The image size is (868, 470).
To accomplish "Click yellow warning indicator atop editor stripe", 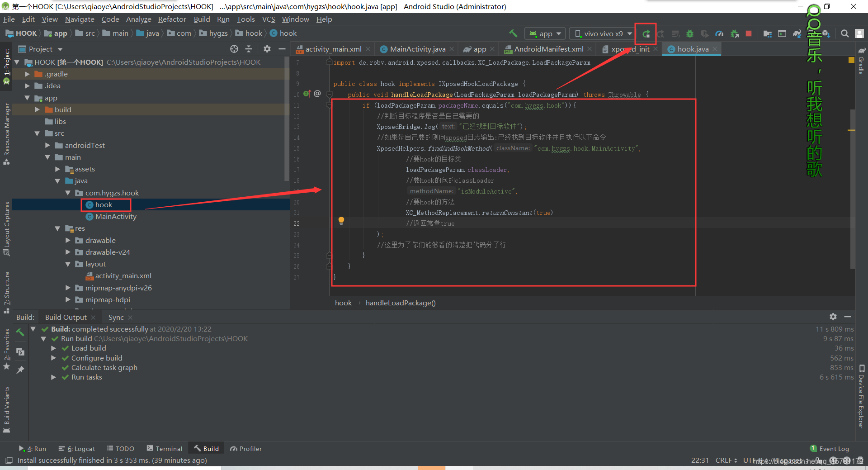I will click(852, 60).
